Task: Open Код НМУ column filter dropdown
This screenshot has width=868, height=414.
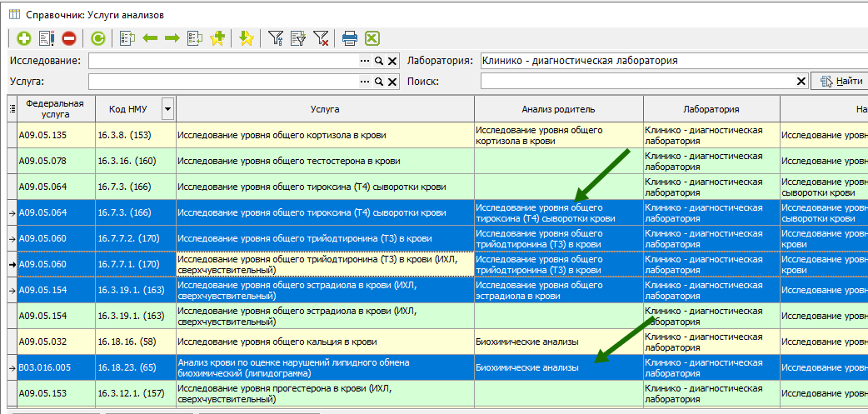Action: tap(167, 109)
